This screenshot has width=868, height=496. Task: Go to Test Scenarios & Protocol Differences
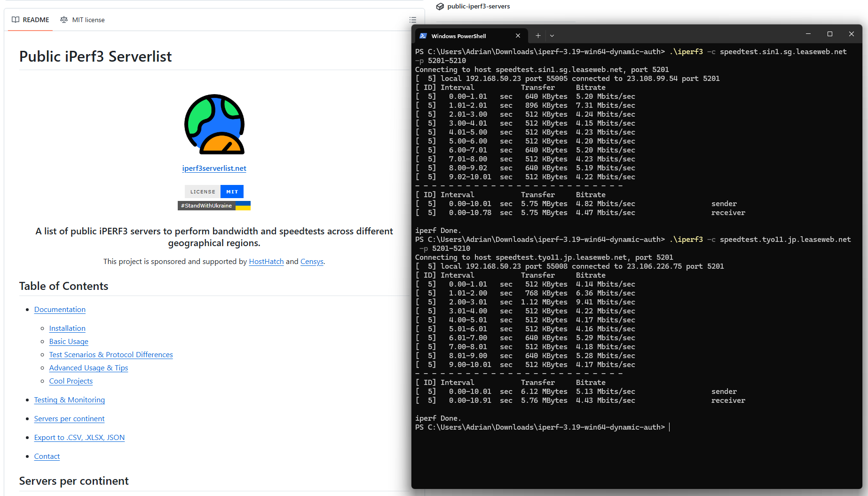pos(111,355)
